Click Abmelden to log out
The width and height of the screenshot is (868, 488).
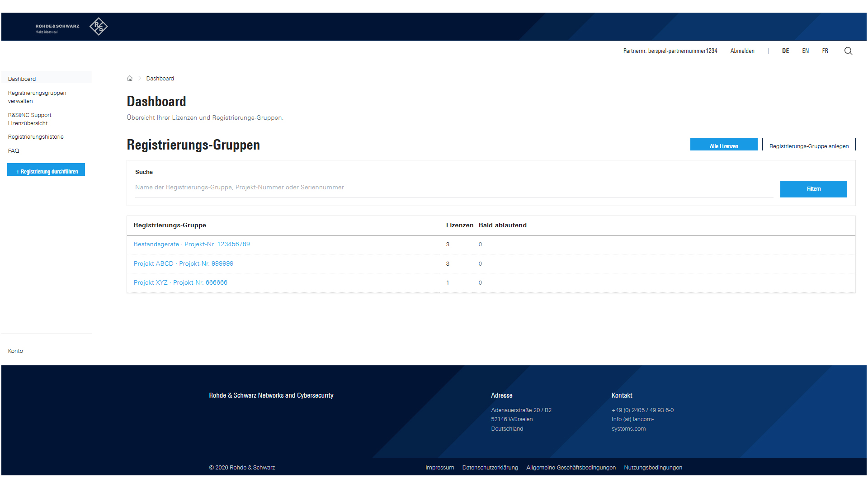[742, 51]
